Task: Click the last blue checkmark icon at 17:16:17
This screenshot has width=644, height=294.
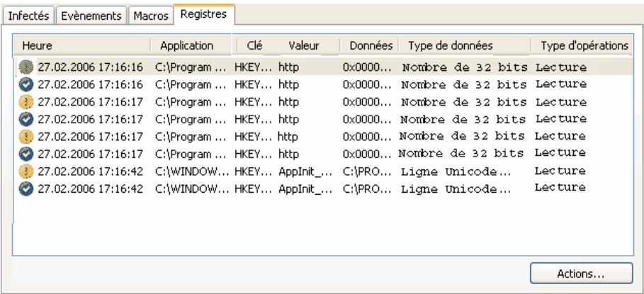Action: 26,154
